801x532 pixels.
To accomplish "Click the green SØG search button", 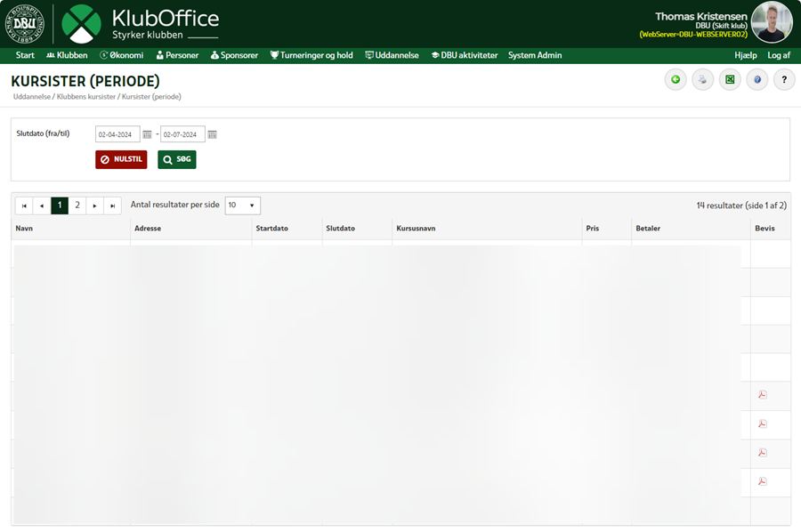I will [177, 159].
